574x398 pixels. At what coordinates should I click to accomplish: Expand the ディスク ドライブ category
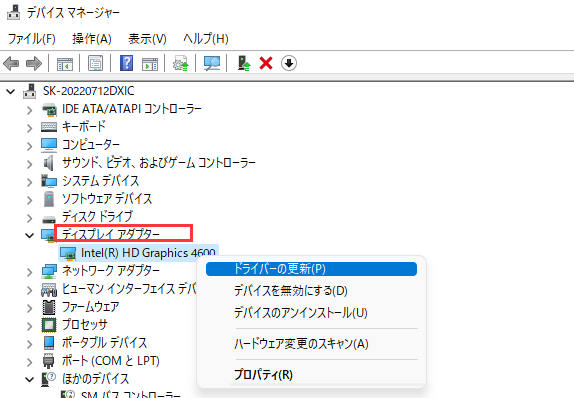(x=30, y=217)
